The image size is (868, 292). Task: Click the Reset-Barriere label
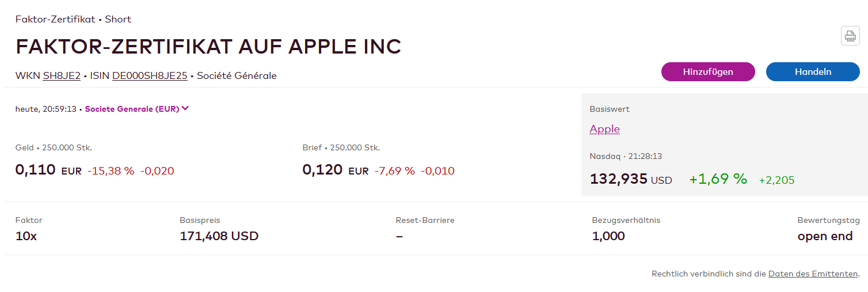coord(425,220)
